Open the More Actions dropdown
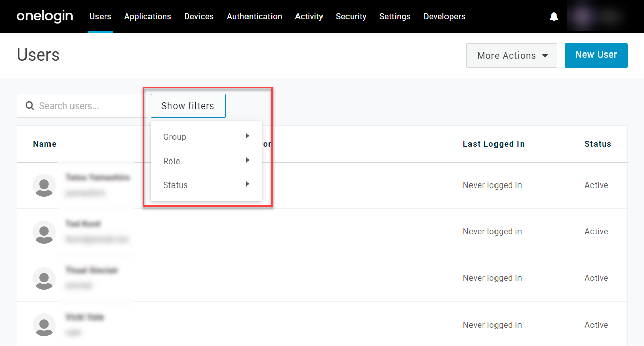Screen dimensions: 644x346 pyautogui.click(x=511, y=55)
